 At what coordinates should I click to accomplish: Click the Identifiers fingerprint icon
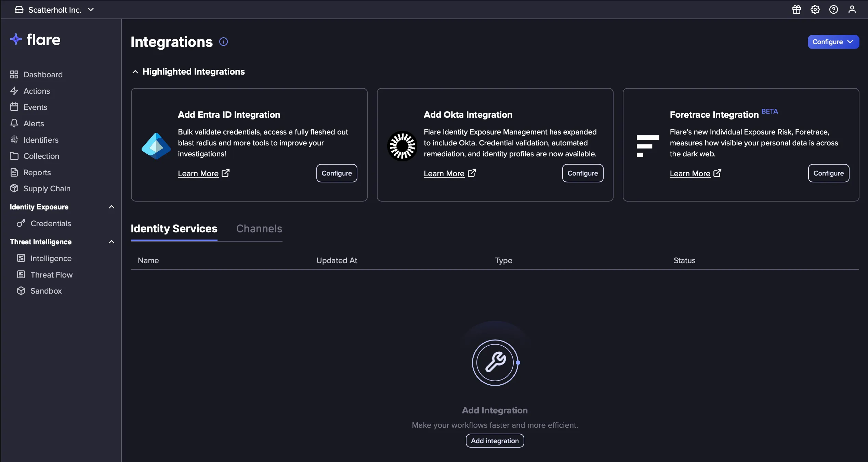coord(14,140)
